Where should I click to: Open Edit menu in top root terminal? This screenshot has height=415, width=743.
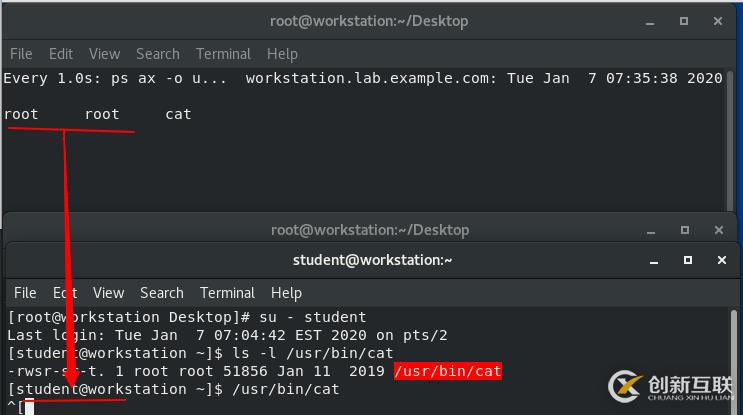(61, 54)
